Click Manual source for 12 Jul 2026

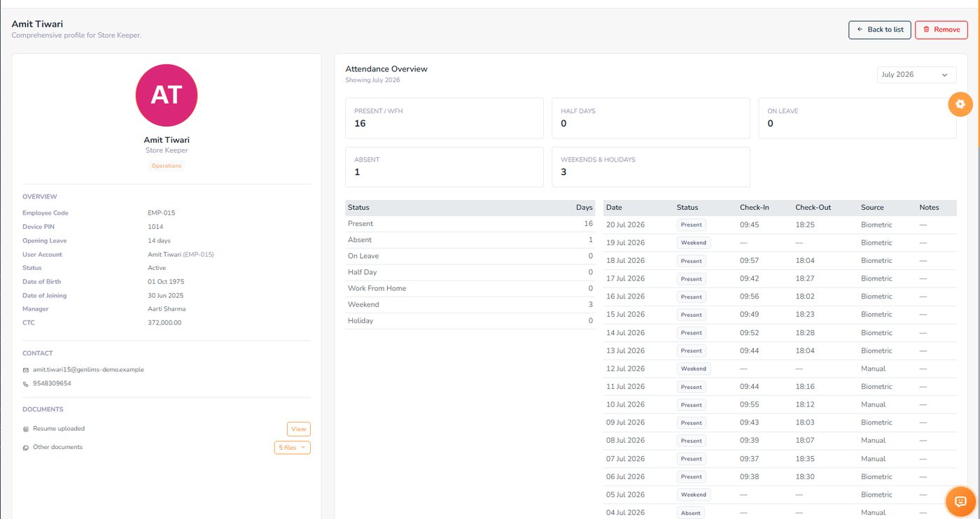pyautogui.click(x=874, y=369)
